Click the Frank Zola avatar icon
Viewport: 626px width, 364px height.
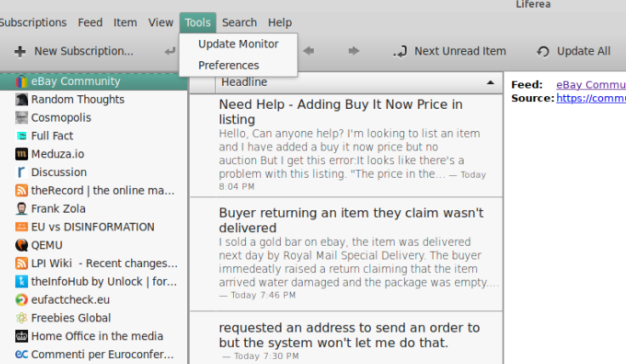tap(22, 208)
